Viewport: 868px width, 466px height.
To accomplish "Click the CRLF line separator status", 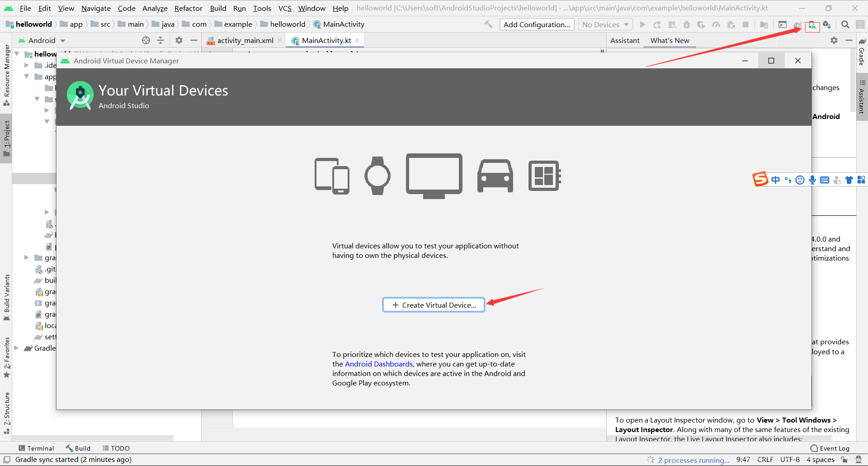I will coord(765,460).
